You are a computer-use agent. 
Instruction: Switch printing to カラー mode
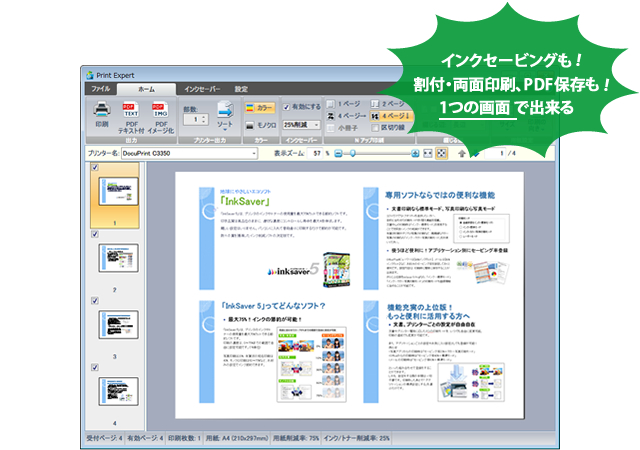pos(260,108)
